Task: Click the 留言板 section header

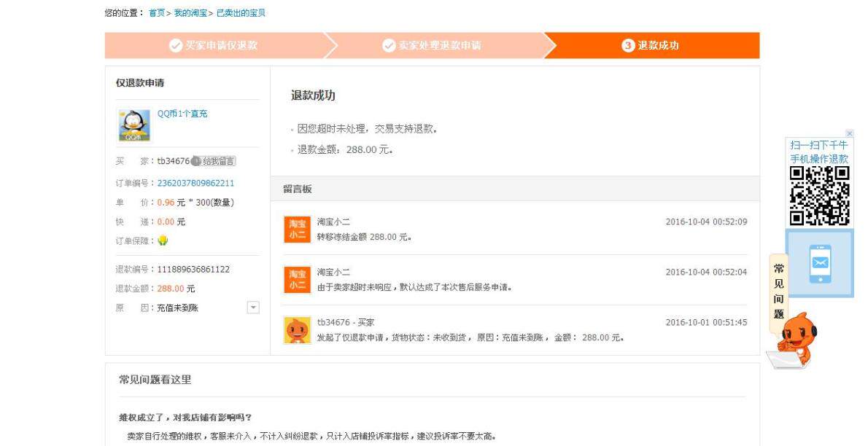Action: pyautogui.click(x=515, y=189)
